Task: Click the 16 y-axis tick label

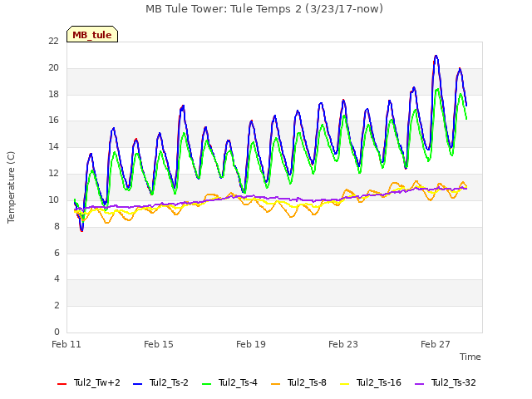Action: pyautogui.click(x=53, y=121)
